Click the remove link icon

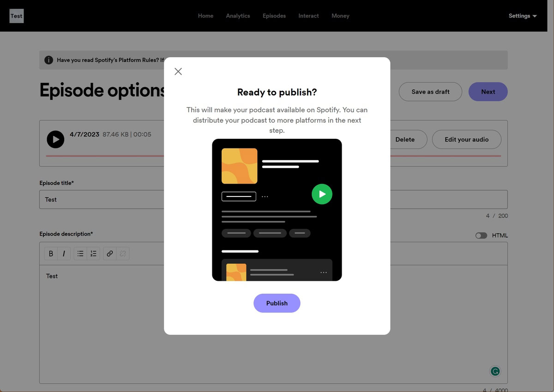point(123,254)
